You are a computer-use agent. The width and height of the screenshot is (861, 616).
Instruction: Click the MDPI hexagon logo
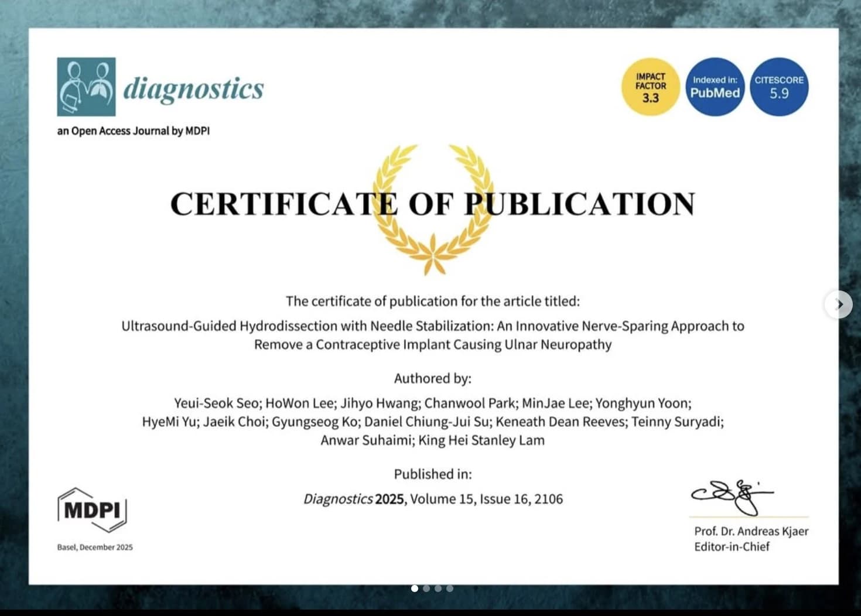click(92, 510)
